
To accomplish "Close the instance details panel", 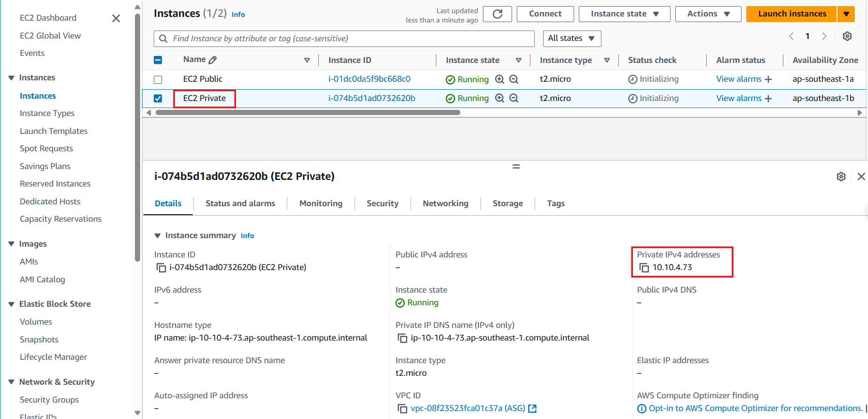I will tap(861, 177).
